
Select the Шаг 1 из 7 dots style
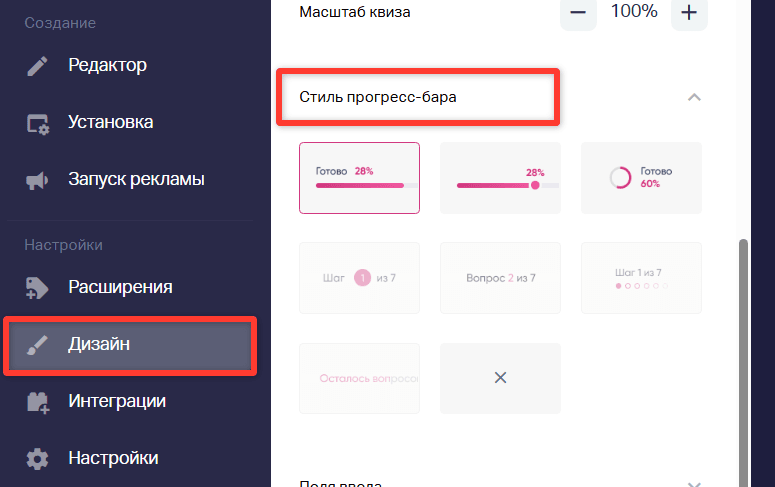pyautogui.click(x=641, y=278)
